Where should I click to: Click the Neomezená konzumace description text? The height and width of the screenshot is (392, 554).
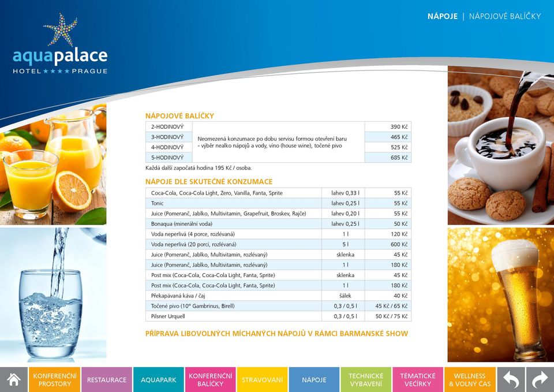[272, 142]
